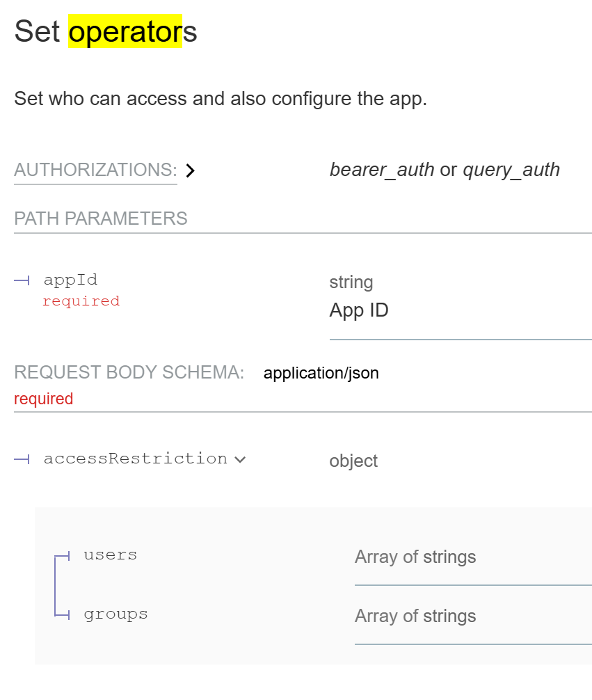The image size is (592, 700).
Task: Click the PATH PARAMETERS section heading
Action: tap(101, 218)
